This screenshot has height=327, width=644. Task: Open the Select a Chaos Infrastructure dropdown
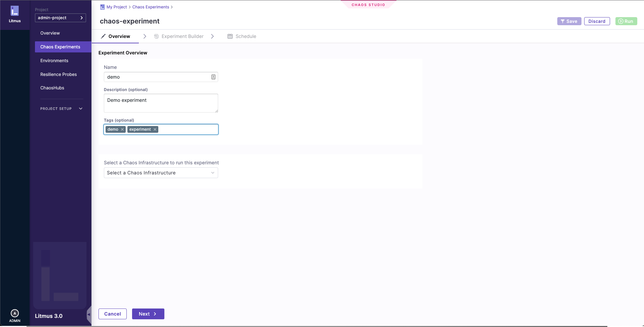coord(161,172)
